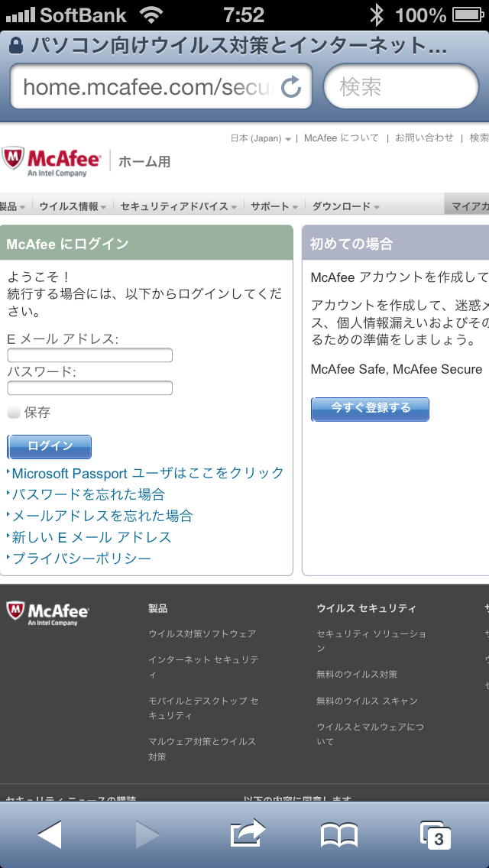Open footer ウイルス対策ソフトウェア link
The height and width of the screenshot is (868, 489).
click(202, 634)
